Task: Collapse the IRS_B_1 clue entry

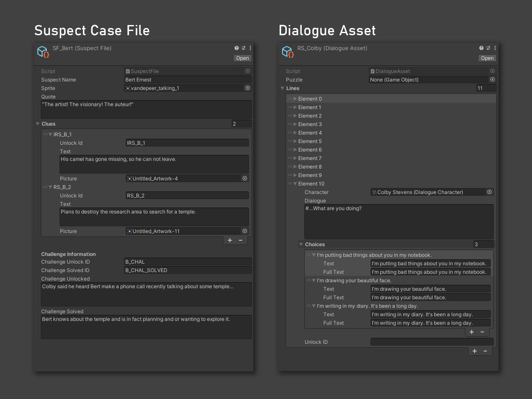Action: coord(50,135)
